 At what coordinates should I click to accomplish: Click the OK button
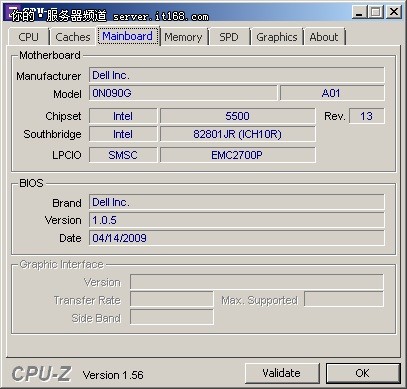coord(363,373)
